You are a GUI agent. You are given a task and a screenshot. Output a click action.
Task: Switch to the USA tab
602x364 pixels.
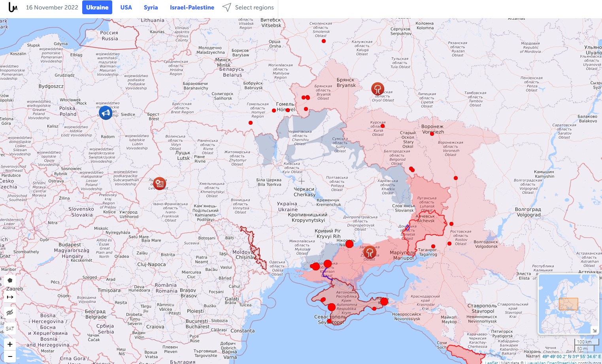[x=126, y=7]
